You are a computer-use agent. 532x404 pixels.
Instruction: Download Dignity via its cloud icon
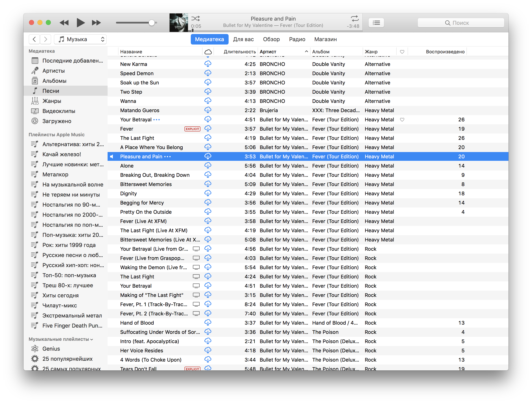tap(208, 193)
